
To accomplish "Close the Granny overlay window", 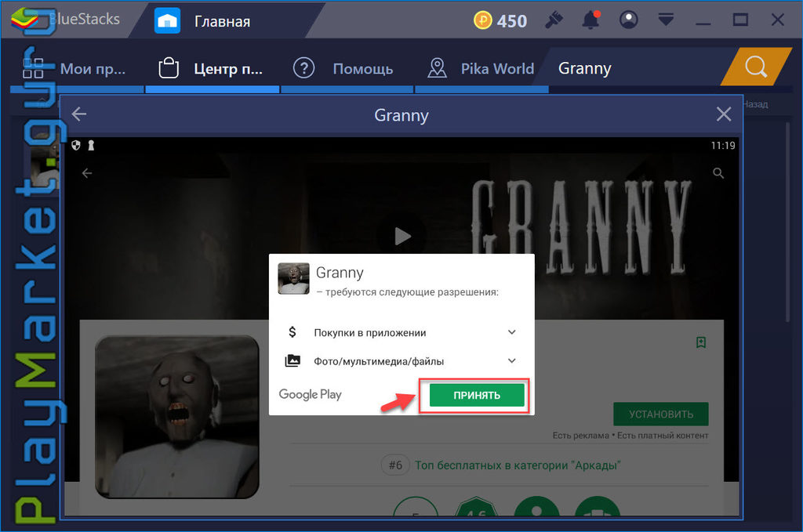I will [724, 114].
